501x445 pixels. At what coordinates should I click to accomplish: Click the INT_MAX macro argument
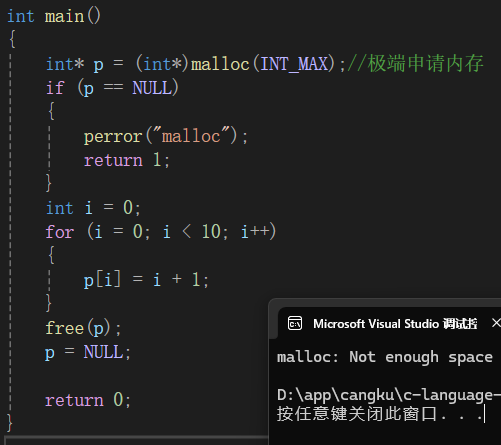294,64
